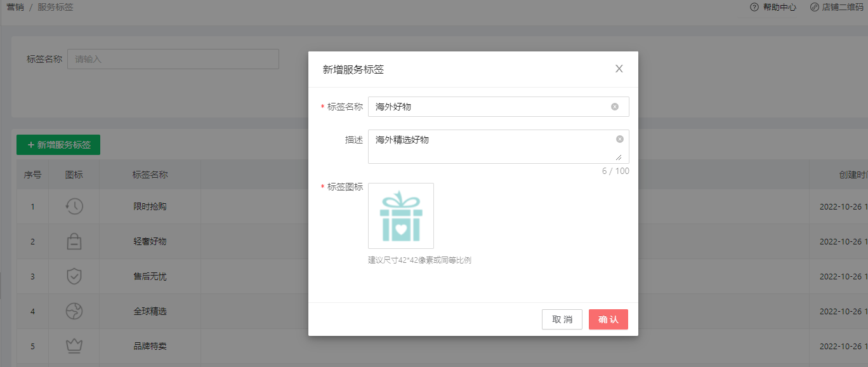
Task: Click the 售后无忧 shield icon
Action: [74, 276]
